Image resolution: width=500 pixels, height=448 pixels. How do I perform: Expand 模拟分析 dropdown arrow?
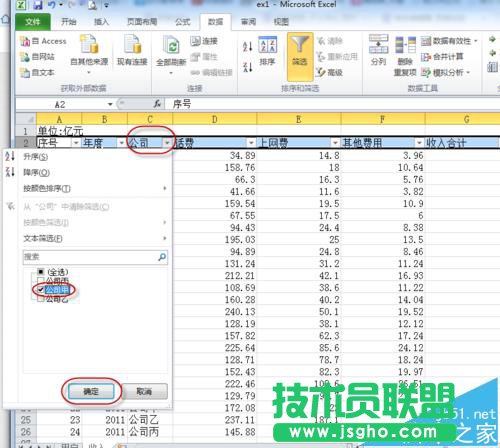(468, 72)
